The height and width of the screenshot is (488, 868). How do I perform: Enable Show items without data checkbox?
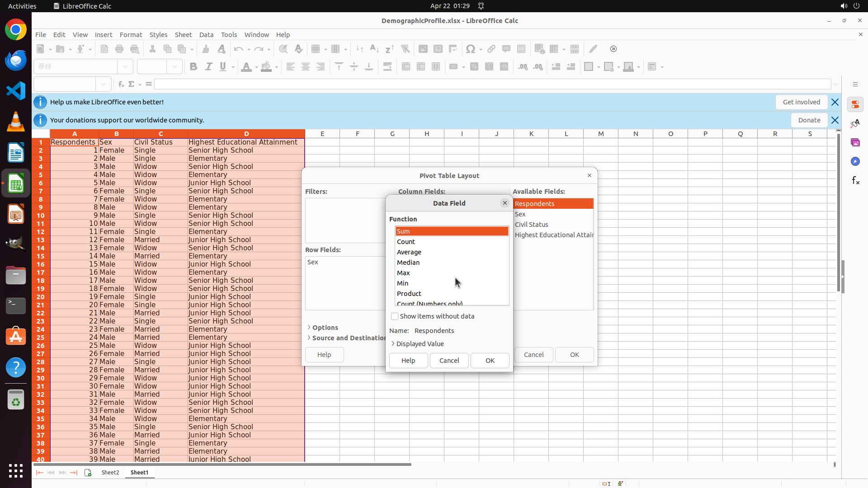click(395, 316)
